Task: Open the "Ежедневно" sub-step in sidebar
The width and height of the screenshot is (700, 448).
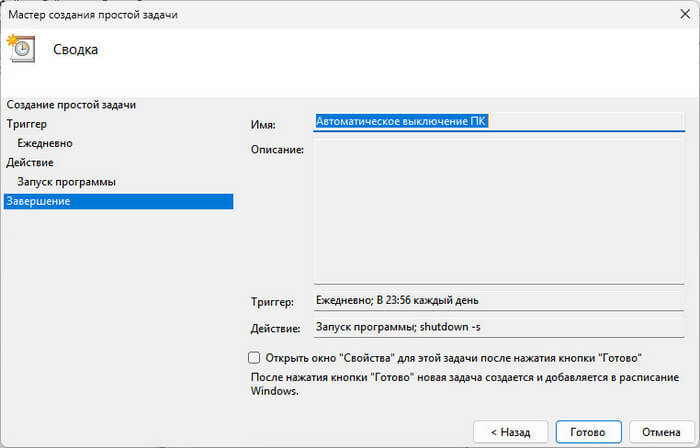Action: coord(45,143)
